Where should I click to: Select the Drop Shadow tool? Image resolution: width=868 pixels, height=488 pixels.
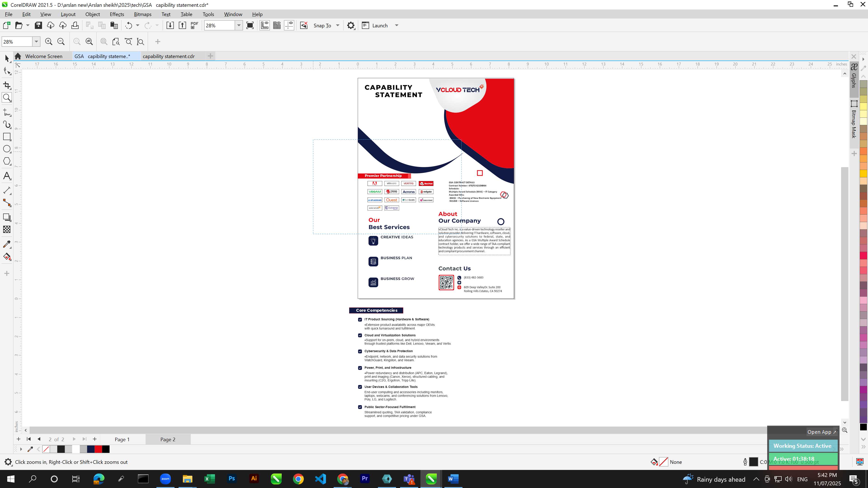tap(7, 217)
